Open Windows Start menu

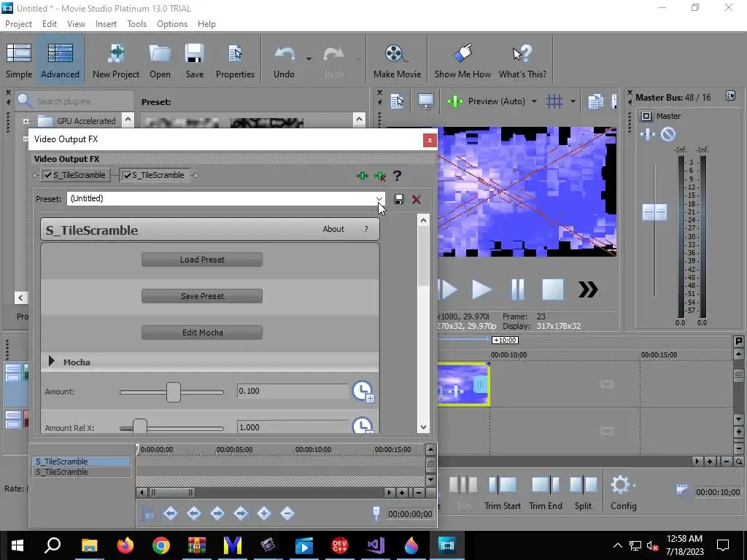18,545
